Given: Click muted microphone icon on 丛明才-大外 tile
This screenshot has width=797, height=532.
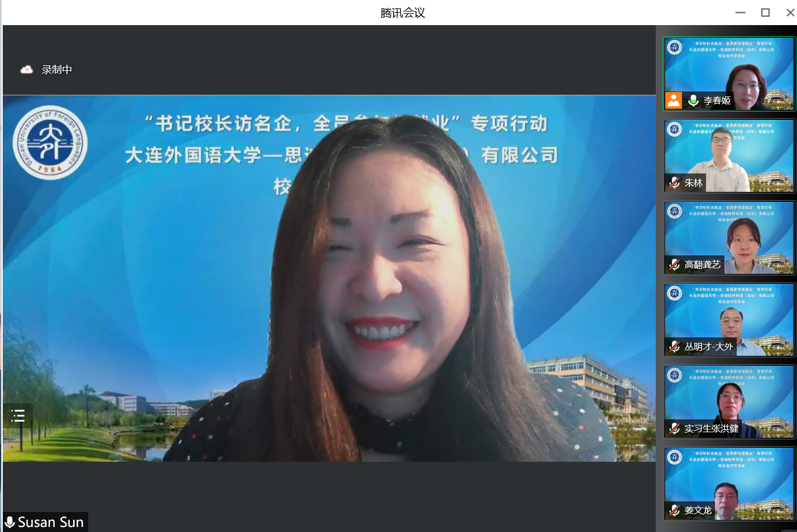Looking at the screenshot, I should pos(674,346).
